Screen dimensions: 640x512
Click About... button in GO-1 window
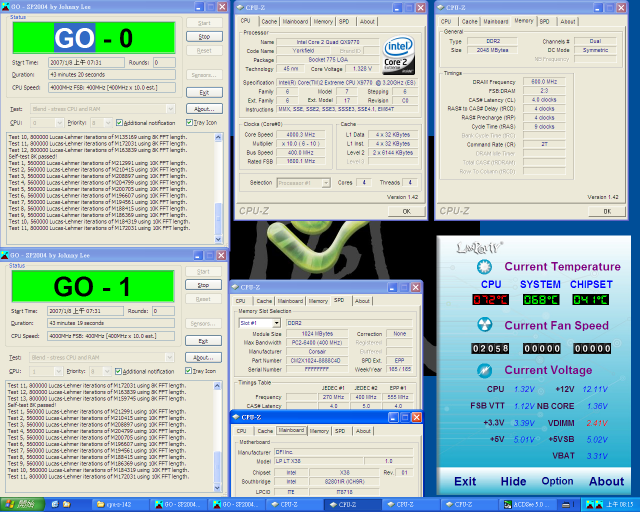204,358
